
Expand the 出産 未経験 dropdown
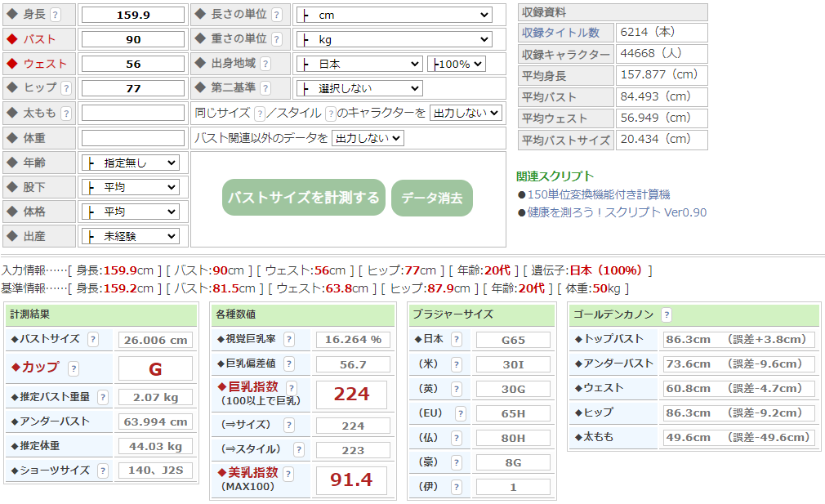coord(130,237)
